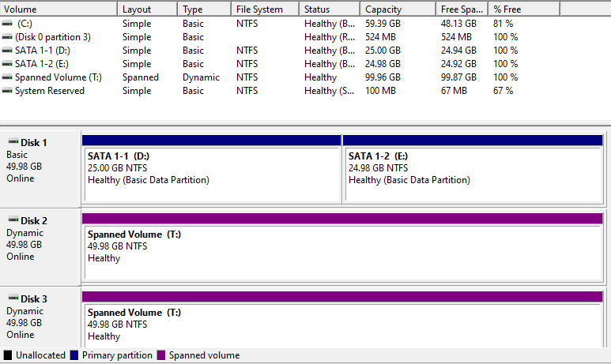Screen dimensions: 611x364
Task: Select the (Disk 0 partition 3) volume name
Action: 53,37
